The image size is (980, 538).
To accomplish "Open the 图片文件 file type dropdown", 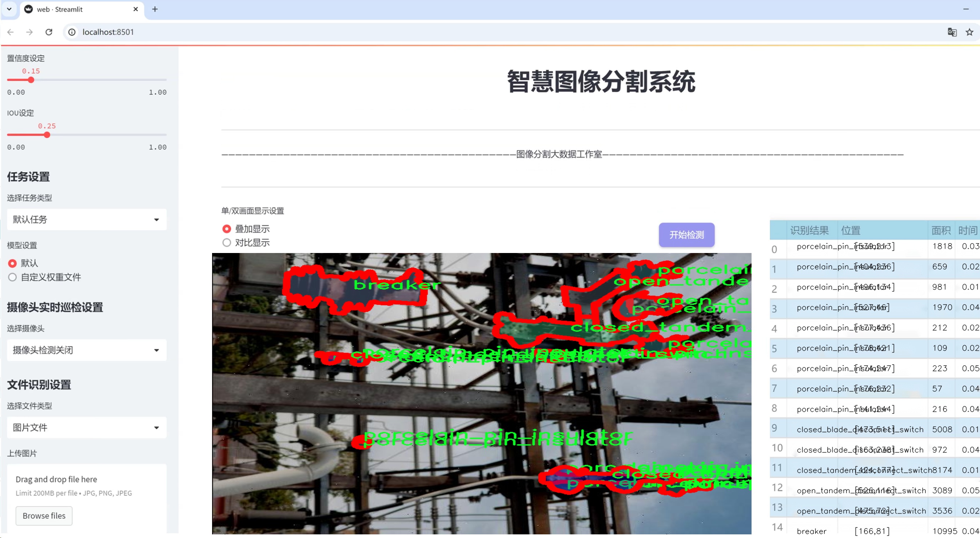I will pyautogui.click(x=87, y=427).
